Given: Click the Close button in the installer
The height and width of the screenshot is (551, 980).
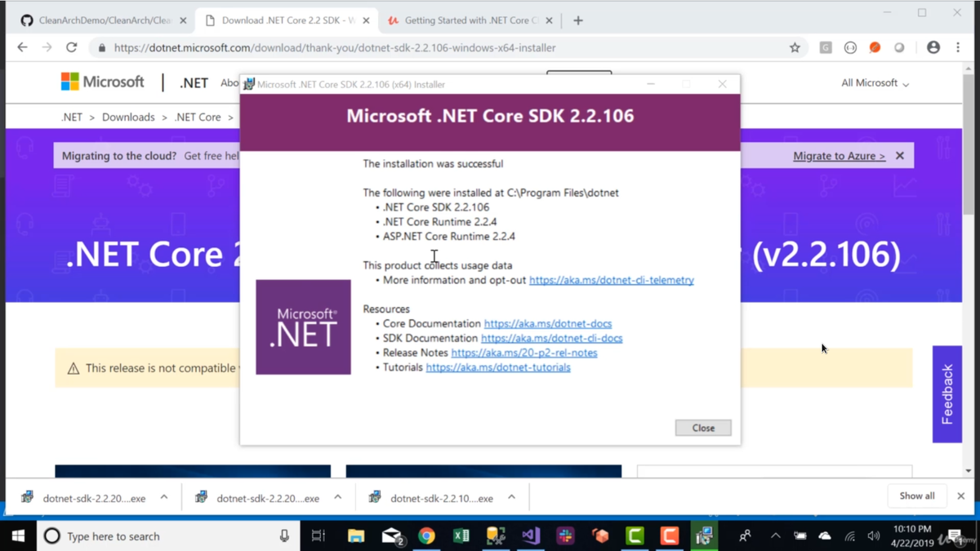Looking at the screenshot, I should [x=703, y=428].
